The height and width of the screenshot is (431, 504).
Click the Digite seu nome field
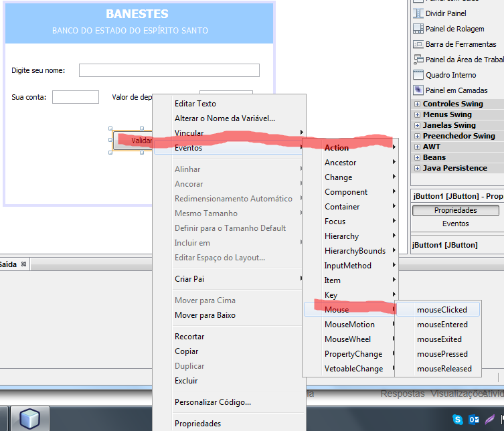(x=169, y=70)
